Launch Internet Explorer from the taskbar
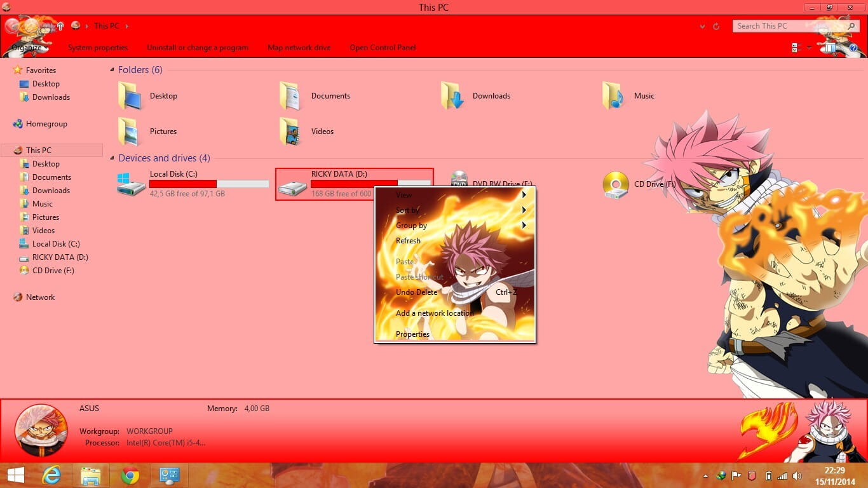The height and width of the screenshot is (488, 868). point(51,475)
